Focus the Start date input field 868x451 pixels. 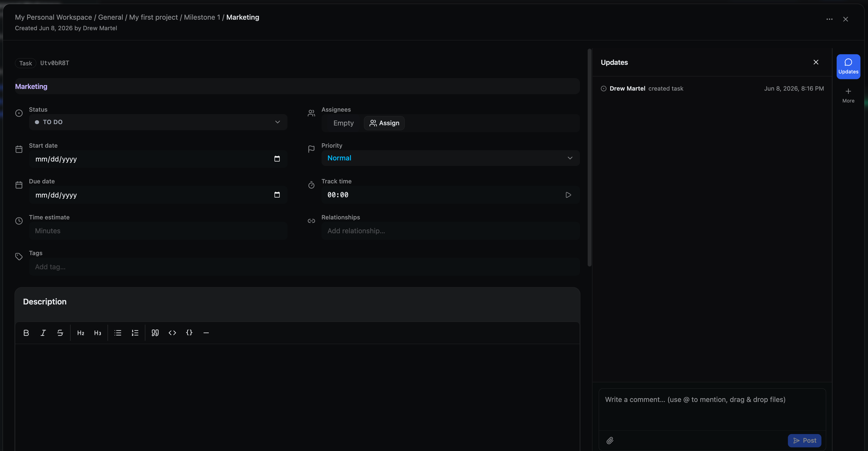coord(158,159)
